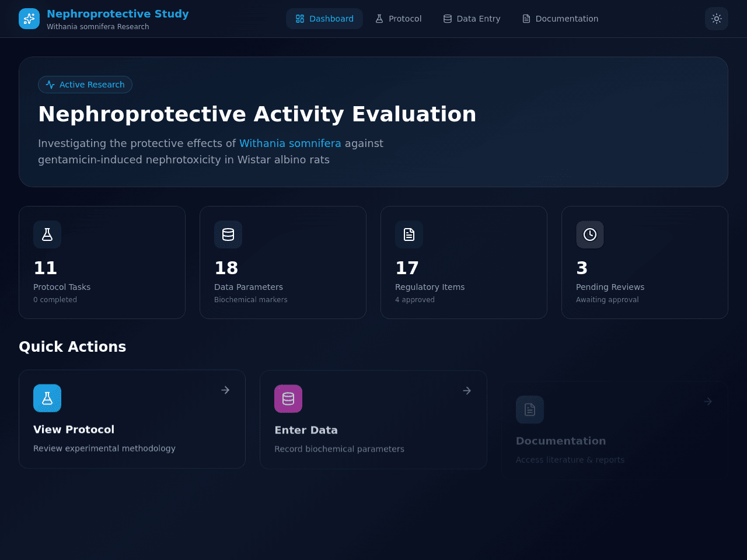Click the arrow on Documentation quick action card
The height and width of the screenshot is (560, 747).
[x=708, y=402]
